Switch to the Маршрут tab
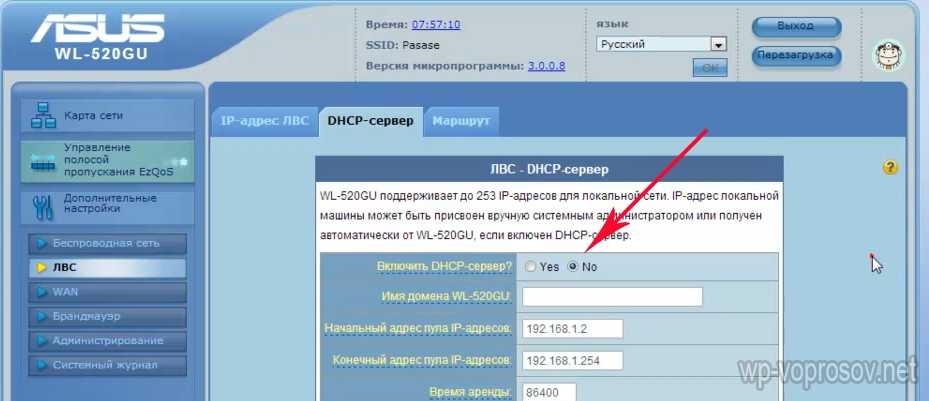Screen dimensions: 929x401 [461, 121]
